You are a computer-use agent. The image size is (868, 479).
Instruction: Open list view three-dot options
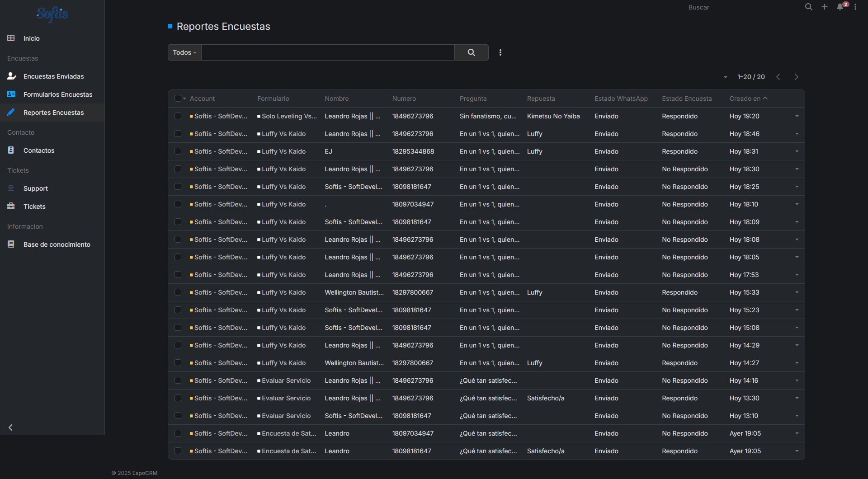click(x=500, y=52)
